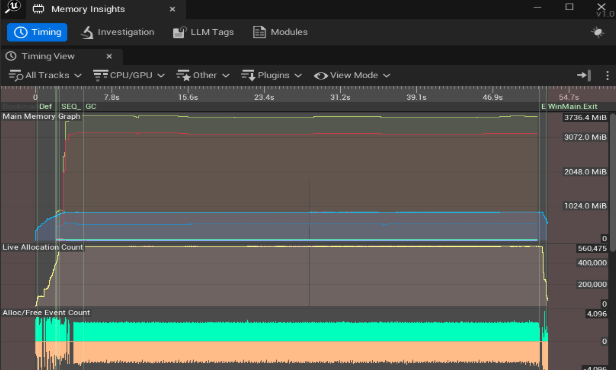This screenshot has height=370, width=616.
Task: Close the Timing View panel
Action: [x=109, y=56]
